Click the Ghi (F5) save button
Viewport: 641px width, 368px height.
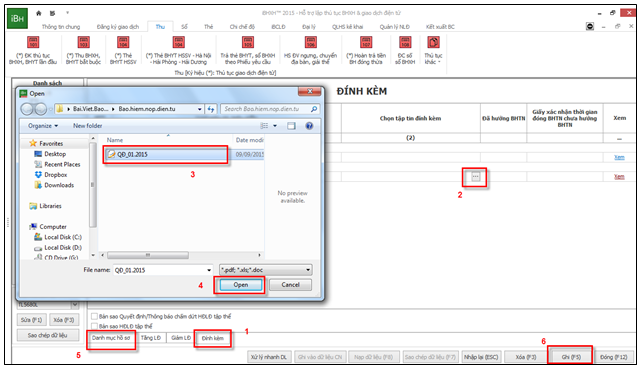click(x=571, y=357)
